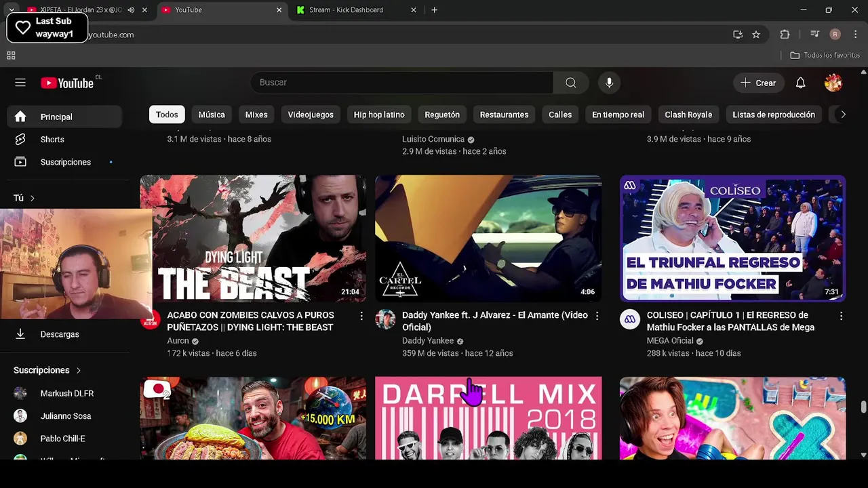
Task: Click the page vertical scrollbar thumb
Action: (863, 407)
